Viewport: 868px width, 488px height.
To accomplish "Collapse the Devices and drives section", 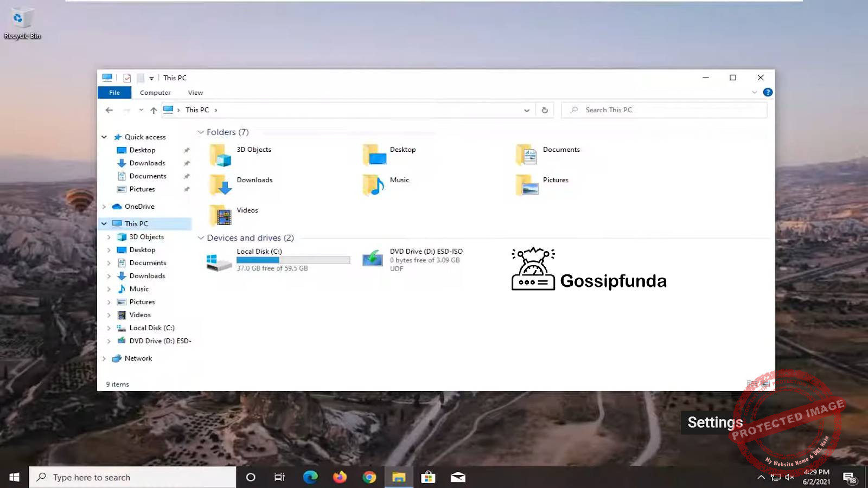I will [x=201, y=237].
